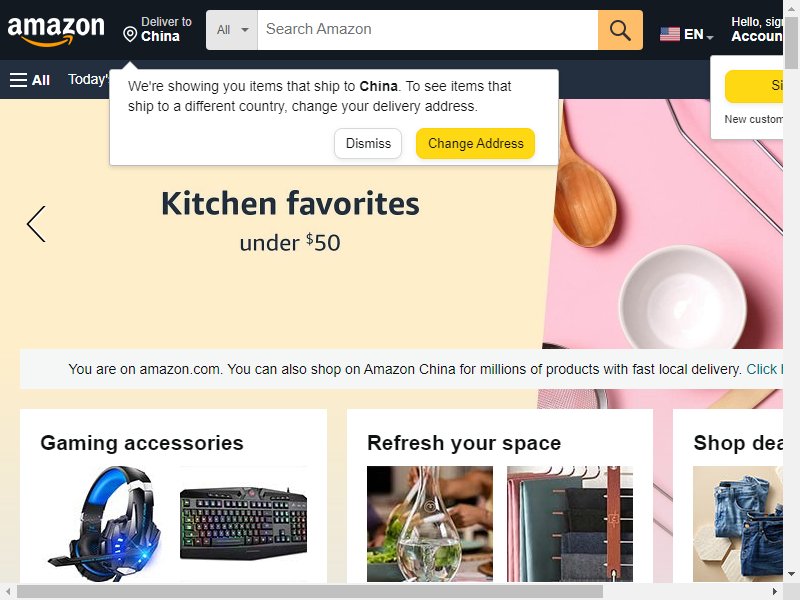This screenshot has height=600, width=800.
Task: Click the Amazon China 'Click' link
Action: click(764, 369)
